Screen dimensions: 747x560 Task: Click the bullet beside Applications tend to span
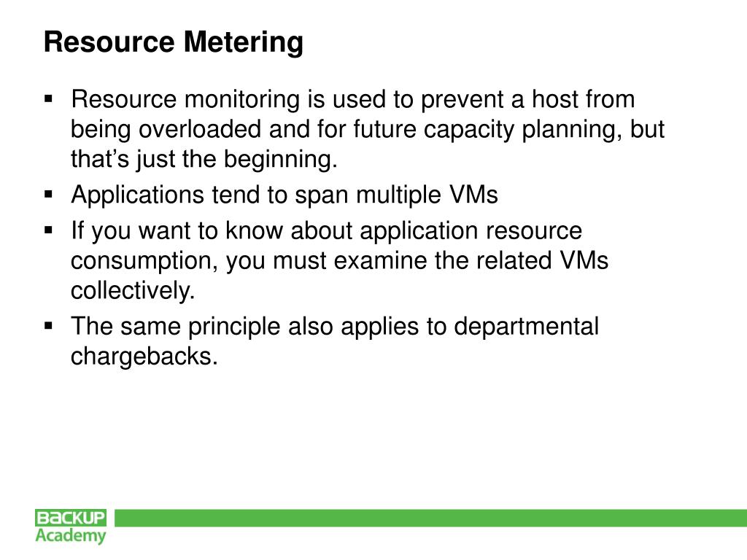pyautogui.click(x=48, y=194)
